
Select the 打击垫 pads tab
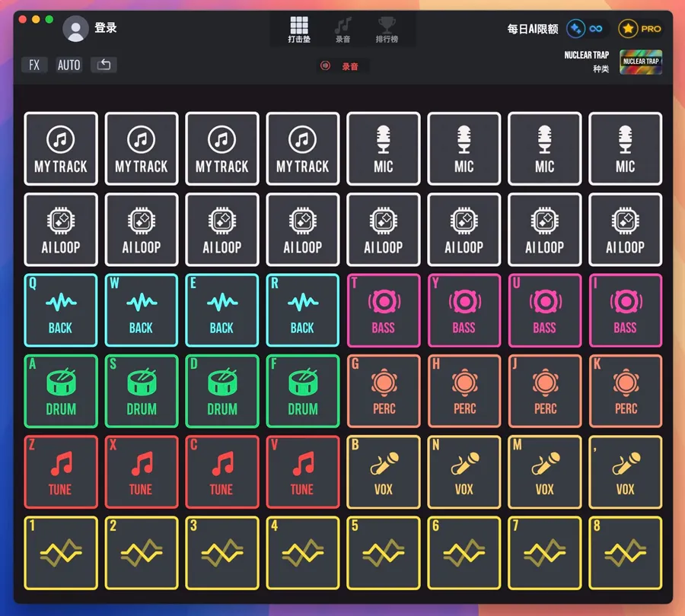[x=299, y=30]
